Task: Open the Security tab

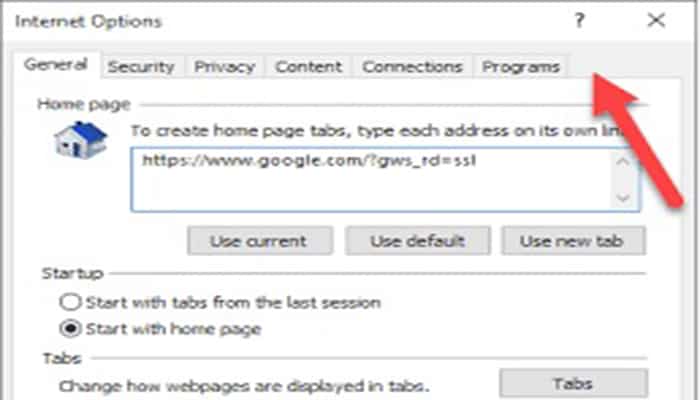Action: (141, 67)
